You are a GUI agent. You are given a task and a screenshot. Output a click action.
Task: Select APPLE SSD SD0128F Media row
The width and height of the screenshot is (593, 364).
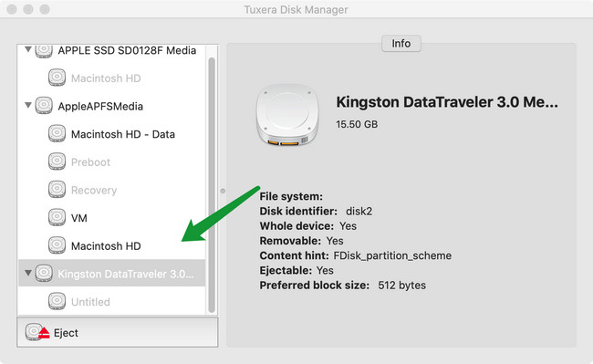point(112,51)
